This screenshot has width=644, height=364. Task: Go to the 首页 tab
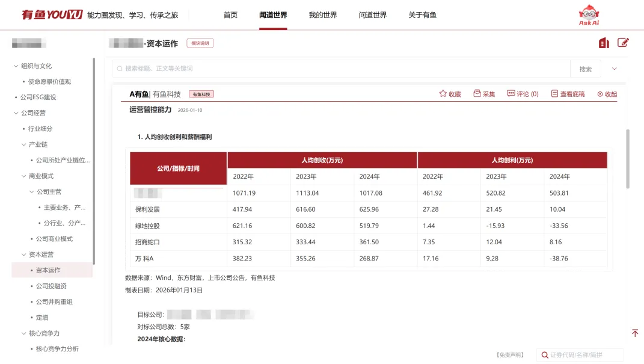pos(230,15)
